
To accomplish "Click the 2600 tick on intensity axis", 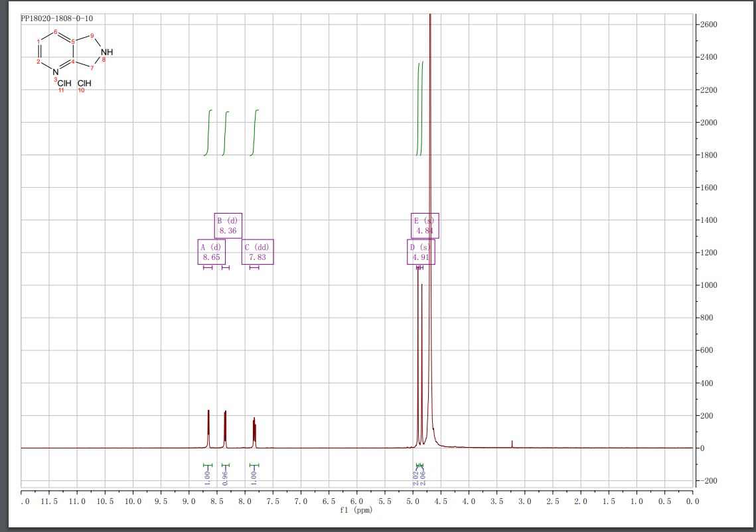I will point(708,25).
